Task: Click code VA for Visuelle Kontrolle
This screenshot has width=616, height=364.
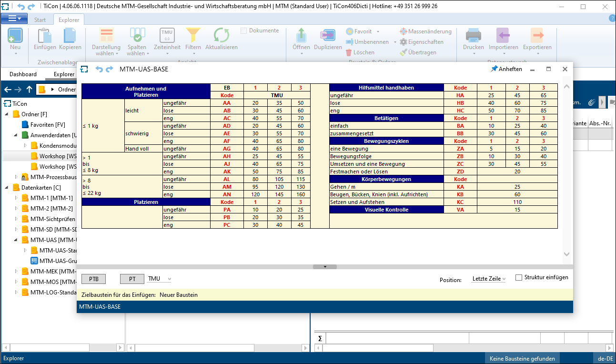Action: point(460,210)
